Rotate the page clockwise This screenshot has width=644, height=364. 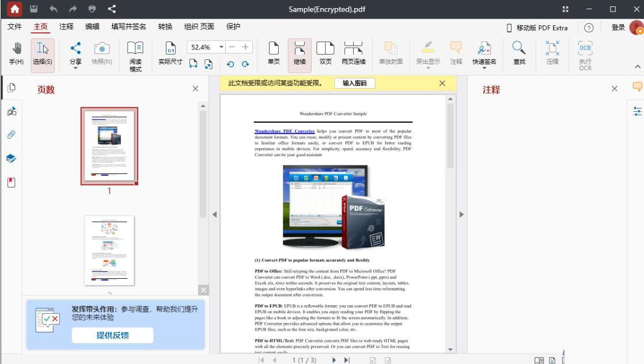[245, 64]
